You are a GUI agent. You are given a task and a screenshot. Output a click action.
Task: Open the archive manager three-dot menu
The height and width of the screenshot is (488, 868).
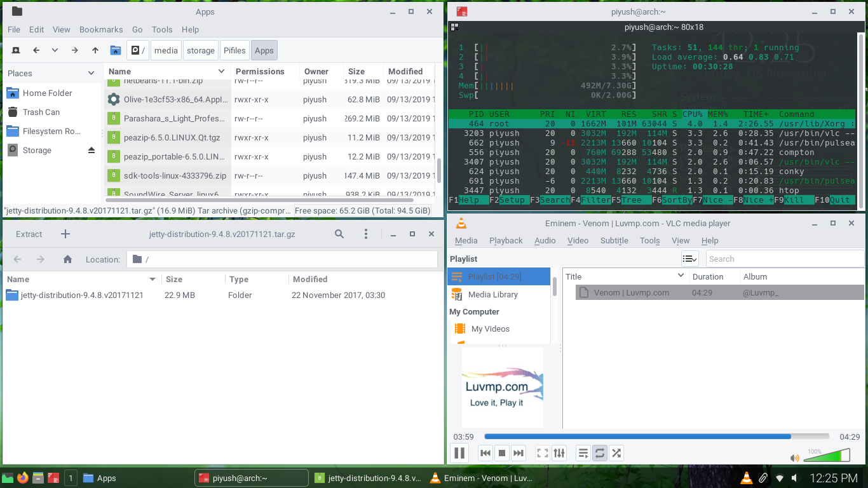[x=366, y=234]
